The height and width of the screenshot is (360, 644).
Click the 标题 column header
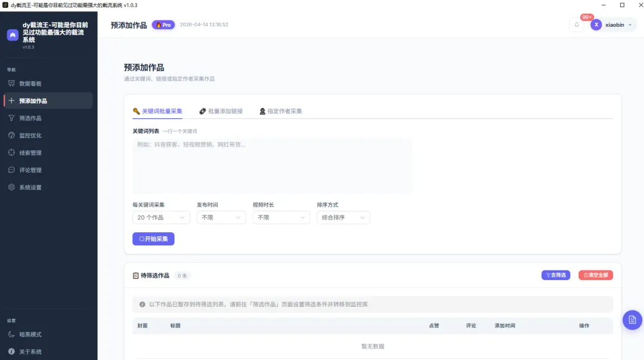pyautogui.click(x=175, y=325)
